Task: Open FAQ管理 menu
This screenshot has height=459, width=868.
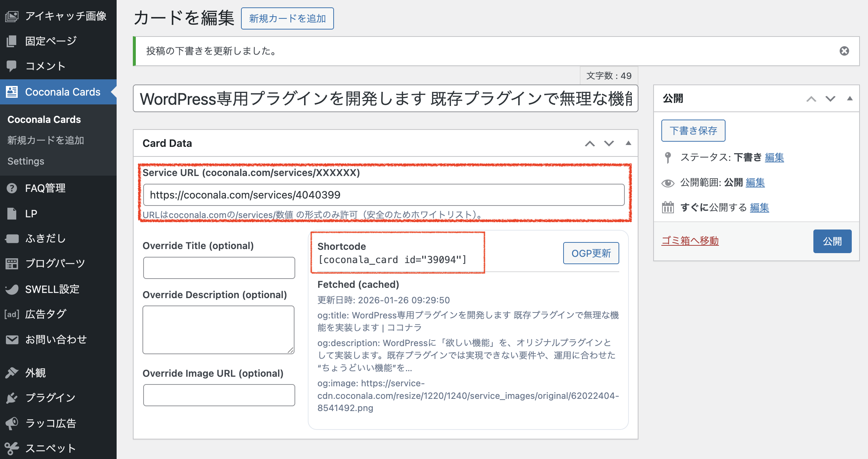Action: [58, 188]
